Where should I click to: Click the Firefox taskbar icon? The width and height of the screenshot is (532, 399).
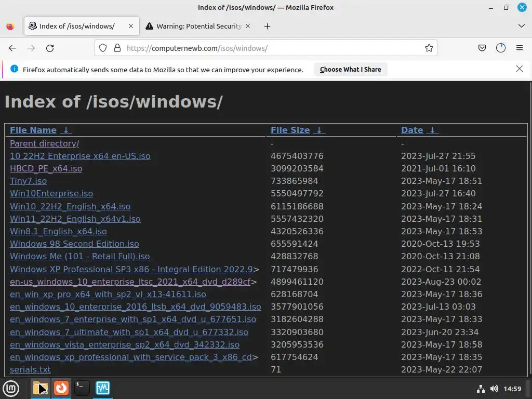pyautogui.click(x=61, y=388)
